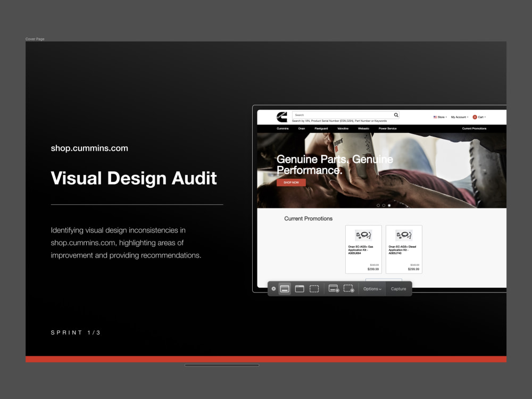Click the magnifying glass search icon
The width and height of the screenshot is (532, 399).
point(396,115)
